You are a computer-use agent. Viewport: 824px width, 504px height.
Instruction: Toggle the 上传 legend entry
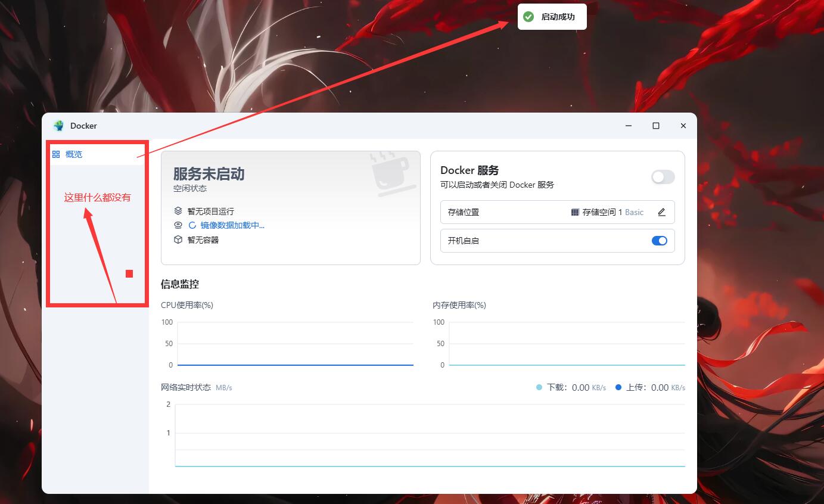pyautogui.click(x=650, y=387)
